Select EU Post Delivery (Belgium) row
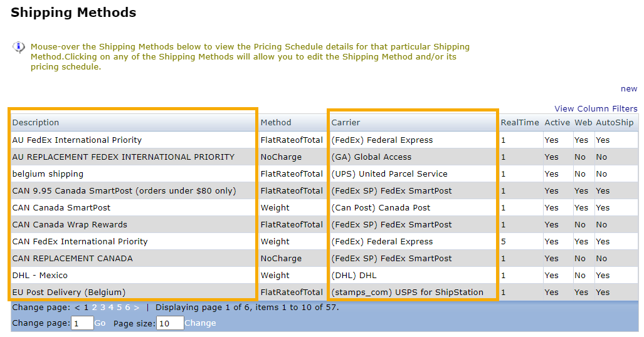644x337 pixels. point(69,293)
